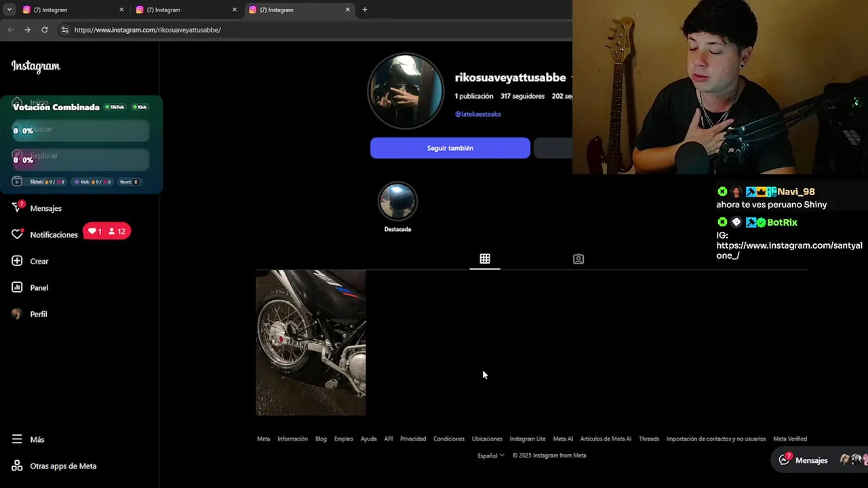Screen dimensions: 868x488
Task: Click the Crear plus icon
Action: click(x=17, y=261)
